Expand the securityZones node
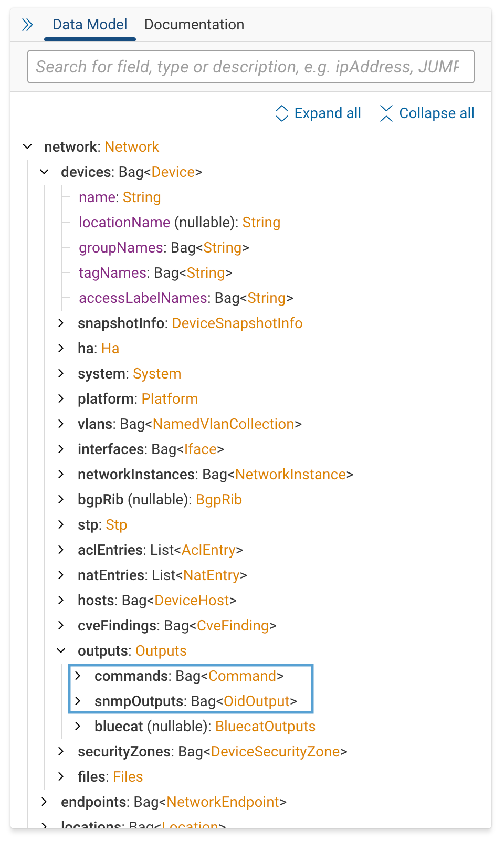Screen dimensions: 504x841 tap(61, 751)
